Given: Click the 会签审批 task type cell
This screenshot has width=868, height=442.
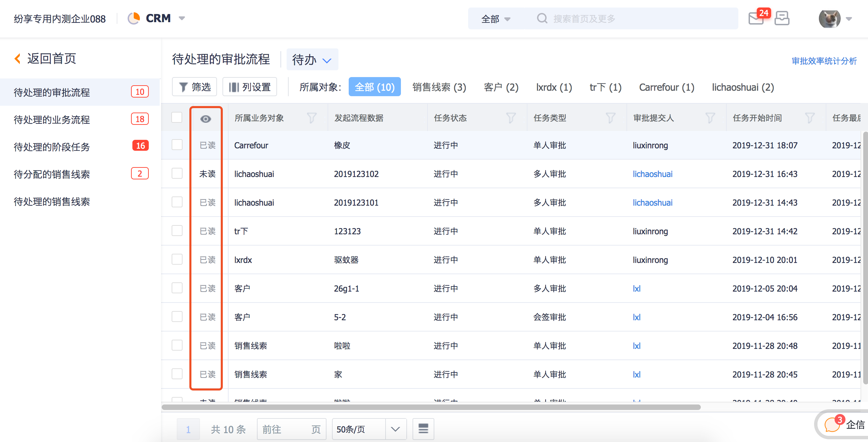Looking at the screenshot, I should click(550, 317).
